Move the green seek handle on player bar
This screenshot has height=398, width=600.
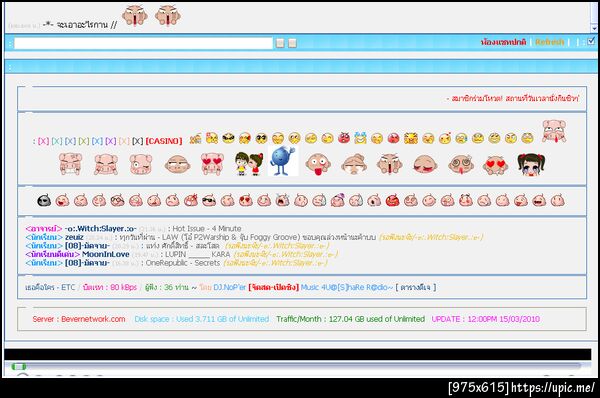coord(18,367)
